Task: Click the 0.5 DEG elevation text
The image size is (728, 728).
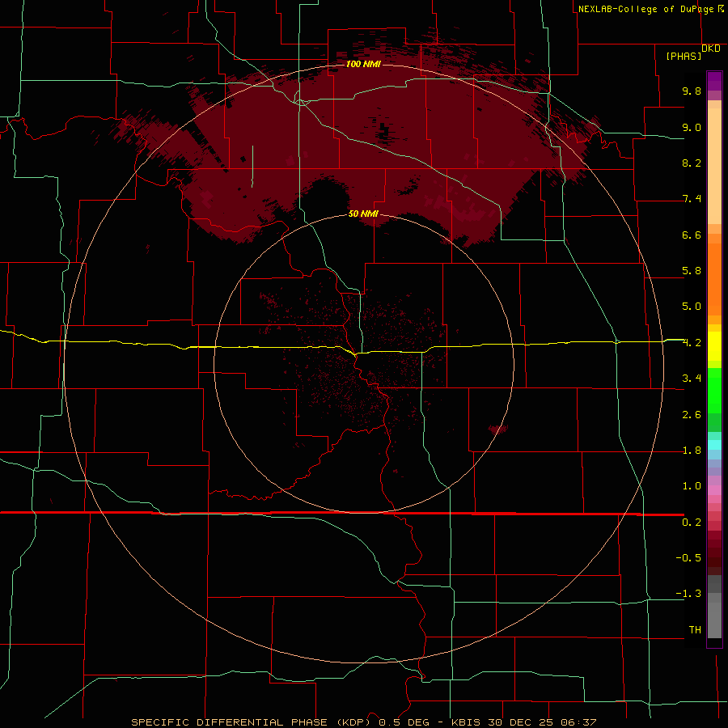Action: pyautogui.click(x=404, y=722)
